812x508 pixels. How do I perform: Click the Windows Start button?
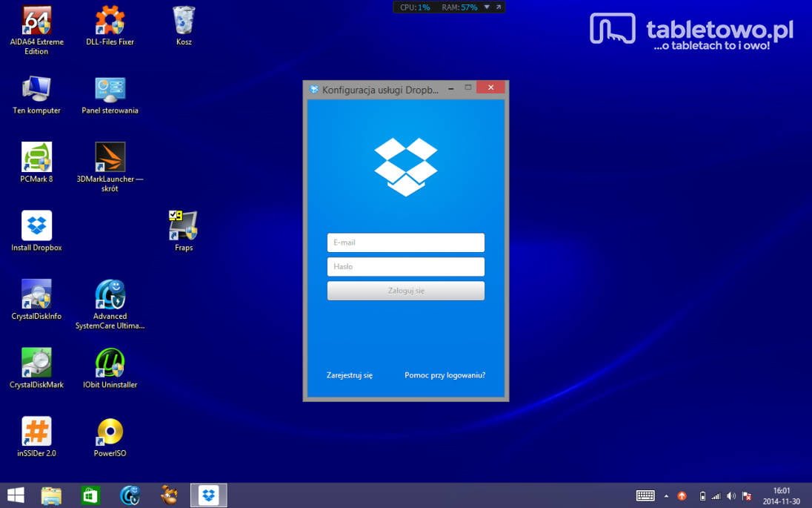[x=16, y=495]
